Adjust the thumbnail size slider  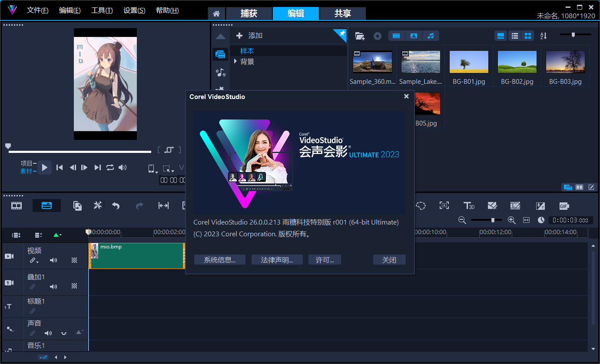[x=575, y=34]
